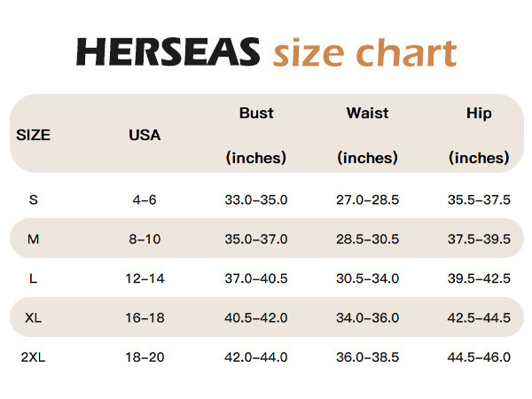Screen dimensions: 532x399
Task: Click the Hip column header
Action: tap(479, 113)
